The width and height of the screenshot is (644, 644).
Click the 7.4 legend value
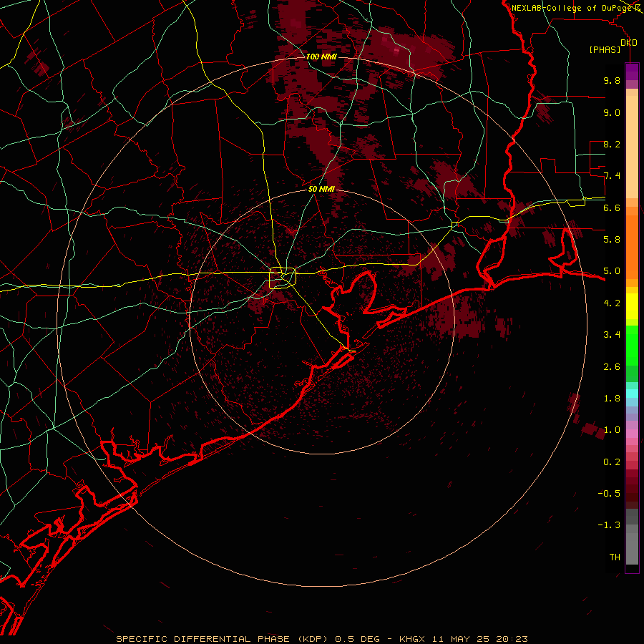(612, 176)
